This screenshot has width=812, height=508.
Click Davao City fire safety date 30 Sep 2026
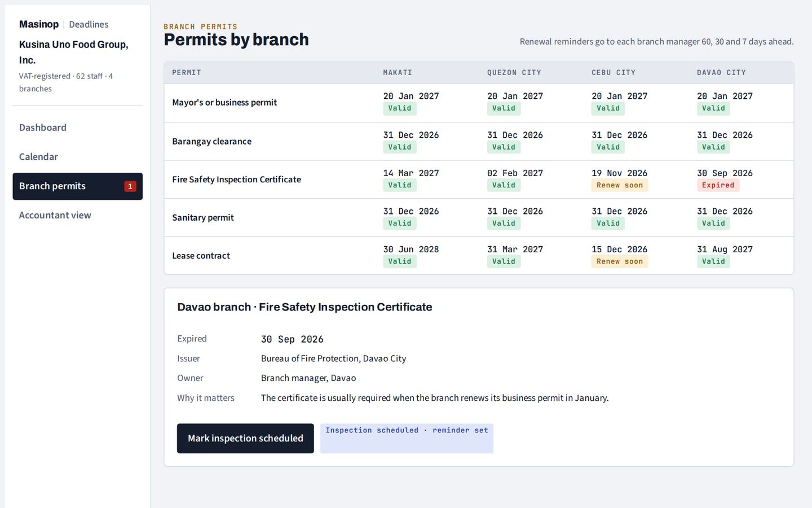[725, 173]
